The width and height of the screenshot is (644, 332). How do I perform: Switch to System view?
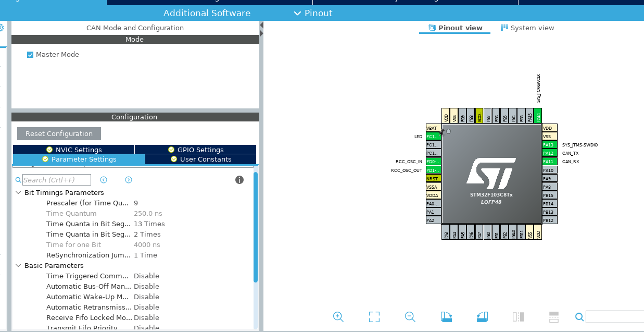[x=527, y=28]
